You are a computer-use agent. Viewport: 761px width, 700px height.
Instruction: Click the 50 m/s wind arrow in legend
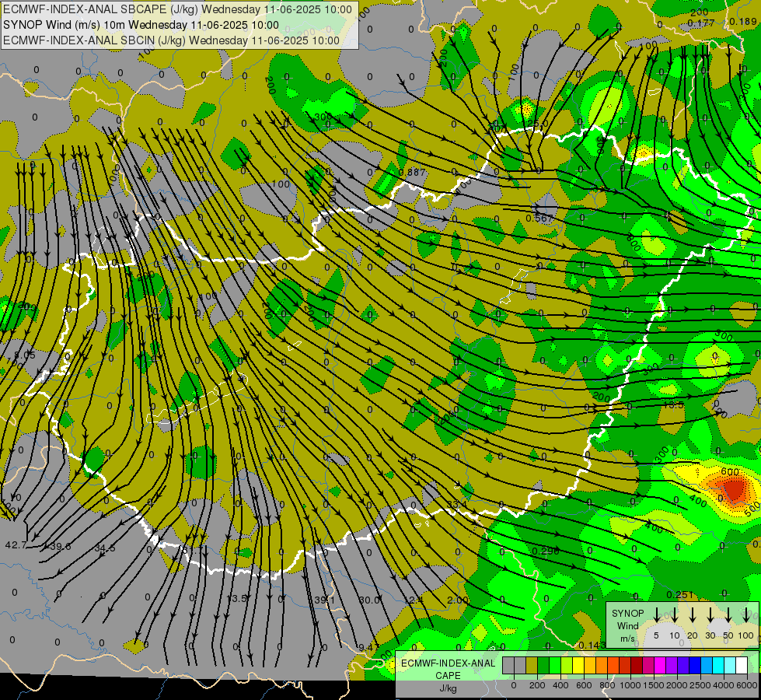[728, 615]
